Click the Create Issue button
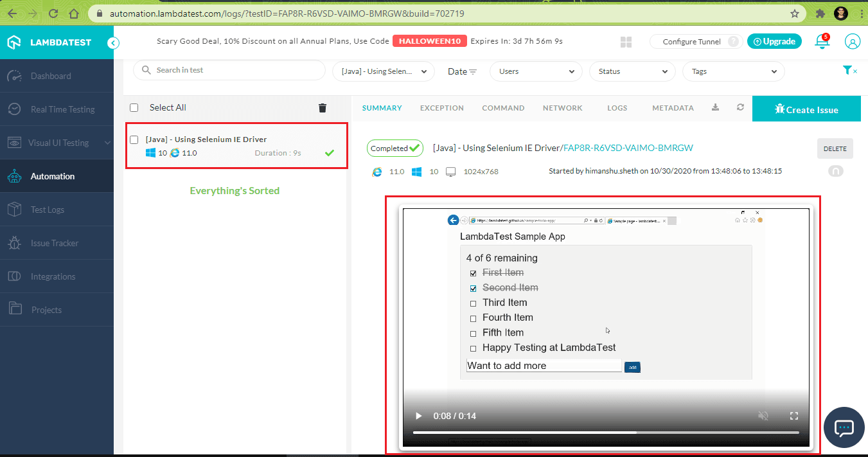The image size is (868, 457). (x=806, y=110)
